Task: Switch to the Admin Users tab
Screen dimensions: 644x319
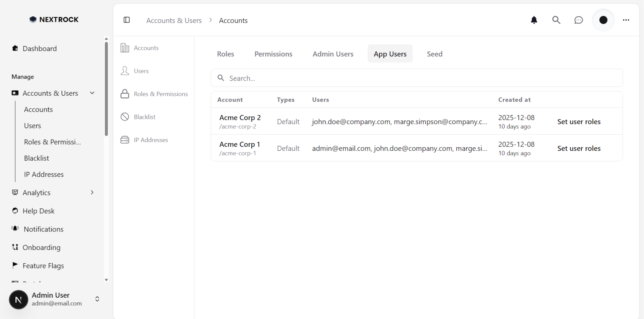Action: [x=333, y=54]
